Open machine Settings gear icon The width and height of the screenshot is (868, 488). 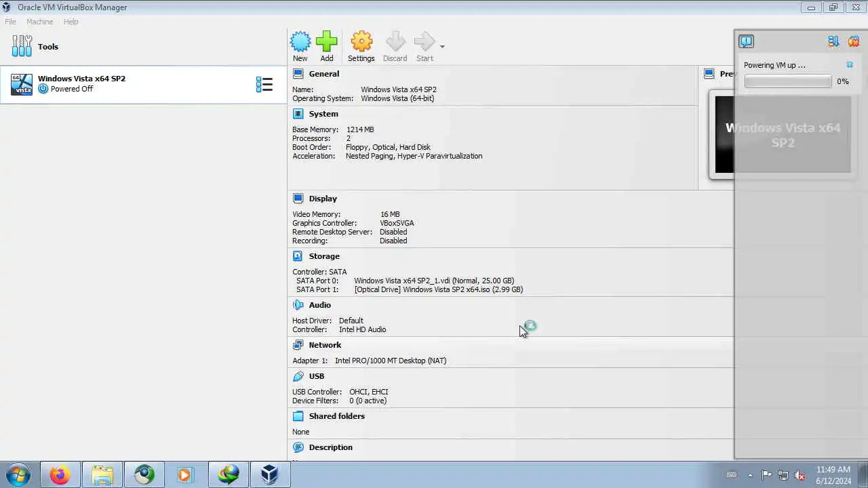[361, 42]
